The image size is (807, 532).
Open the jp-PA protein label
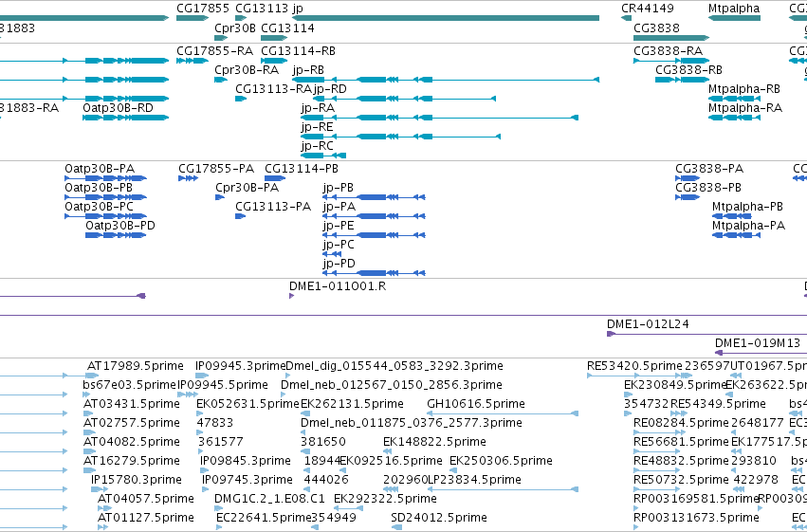(x=339, y=207)
